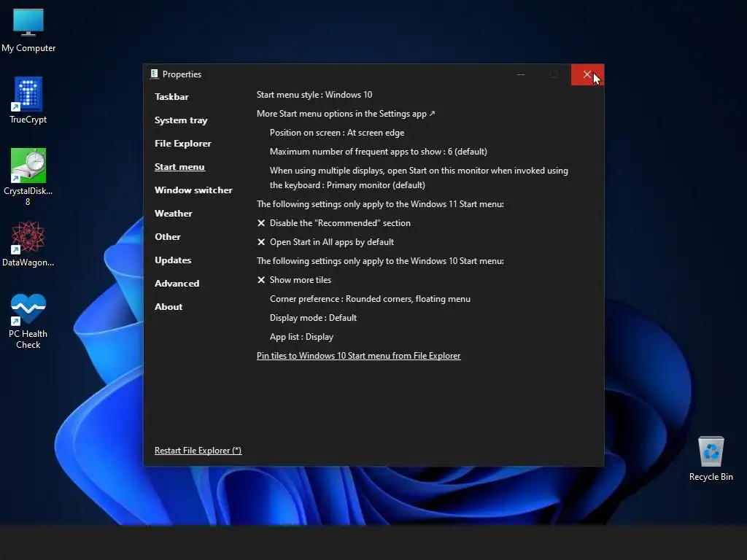Click Pin tiles to Windows 10 Start menu link
This screenshot has width=747, height=560.
(x=359, y=356)
